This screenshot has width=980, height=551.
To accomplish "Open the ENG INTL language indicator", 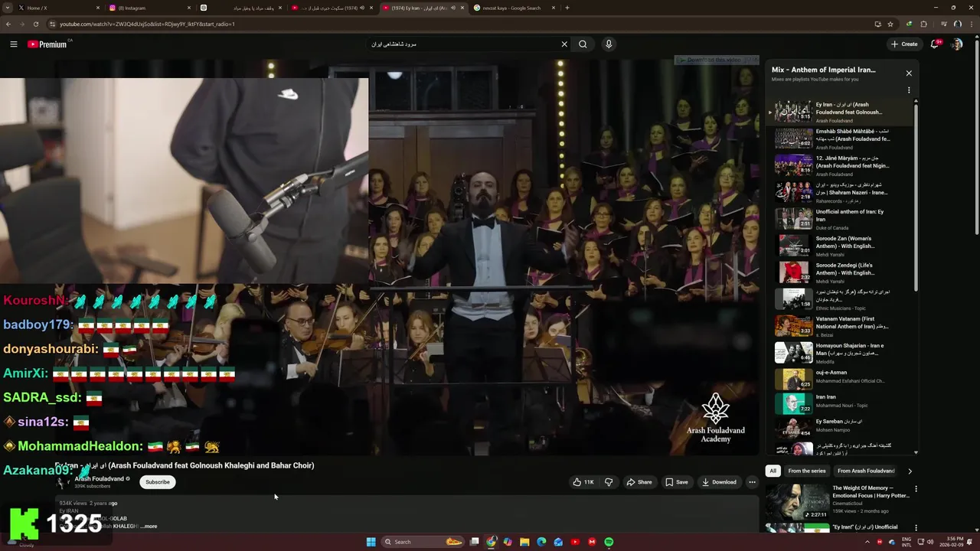I will 906,542.
